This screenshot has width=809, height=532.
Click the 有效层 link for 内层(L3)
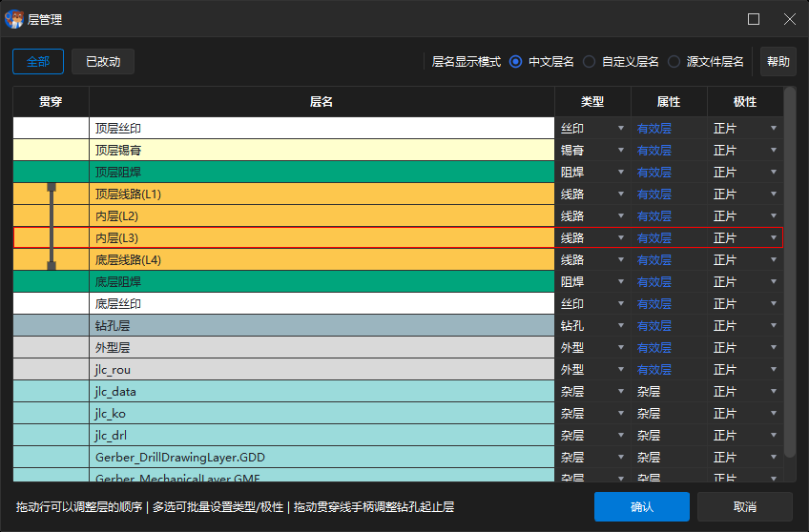coord(653,238)
